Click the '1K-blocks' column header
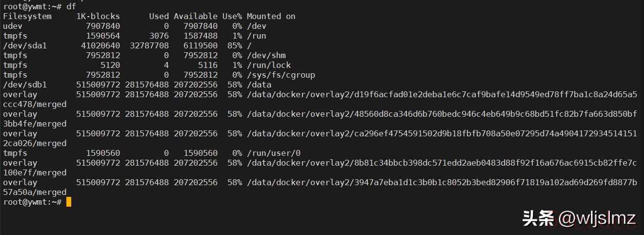644x235 pixels. [x=98, y=16]
